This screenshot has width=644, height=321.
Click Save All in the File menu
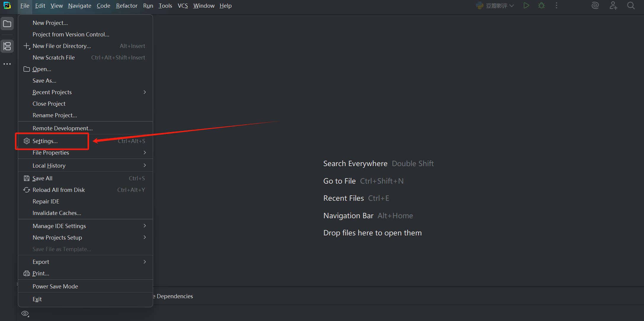click(42, 178)
